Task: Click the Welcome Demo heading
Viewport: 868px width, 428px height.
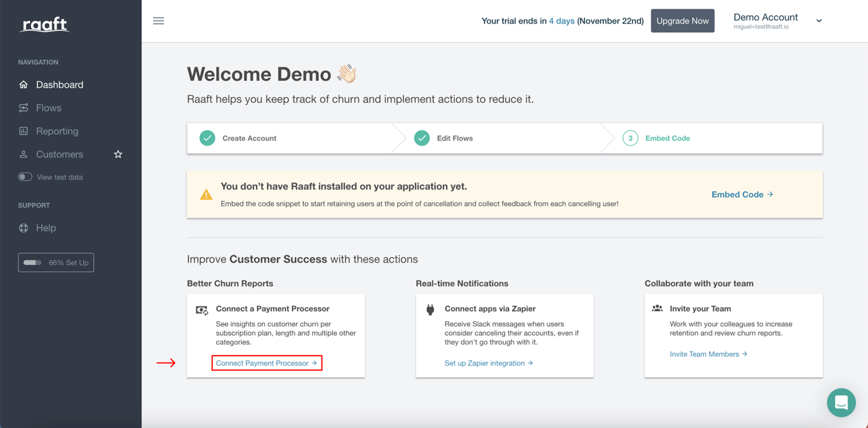Action: tap(259, 74)
